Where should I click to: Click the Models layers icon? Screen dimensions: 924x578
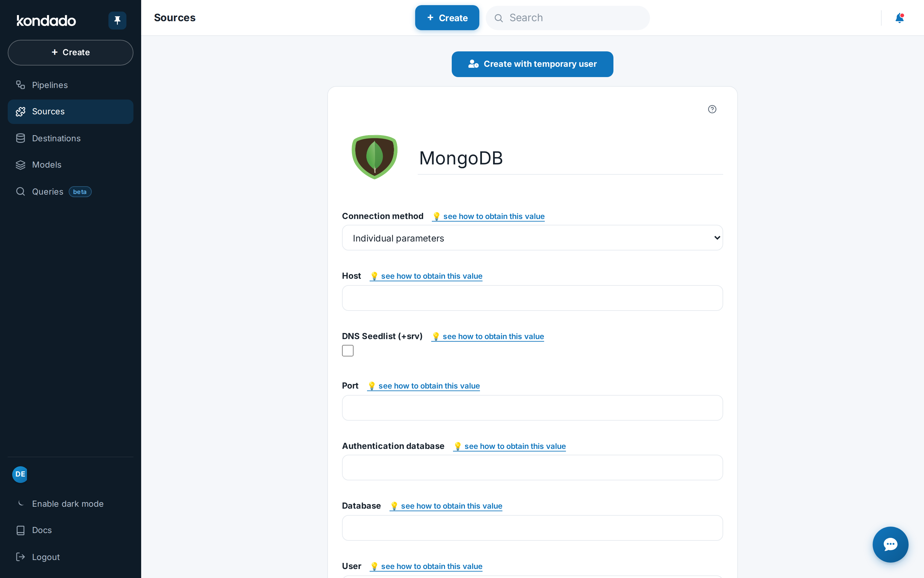[21, 165]
